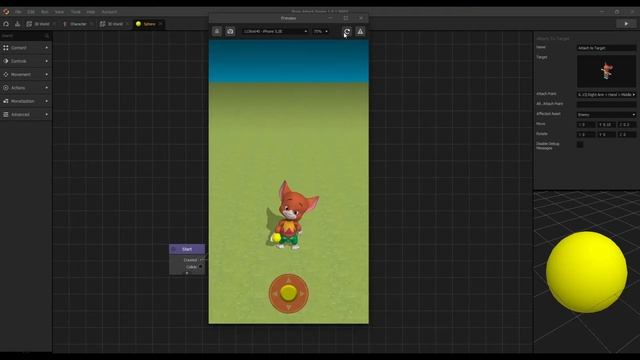
Task: Click the Move Z value field
Action: 627,124
